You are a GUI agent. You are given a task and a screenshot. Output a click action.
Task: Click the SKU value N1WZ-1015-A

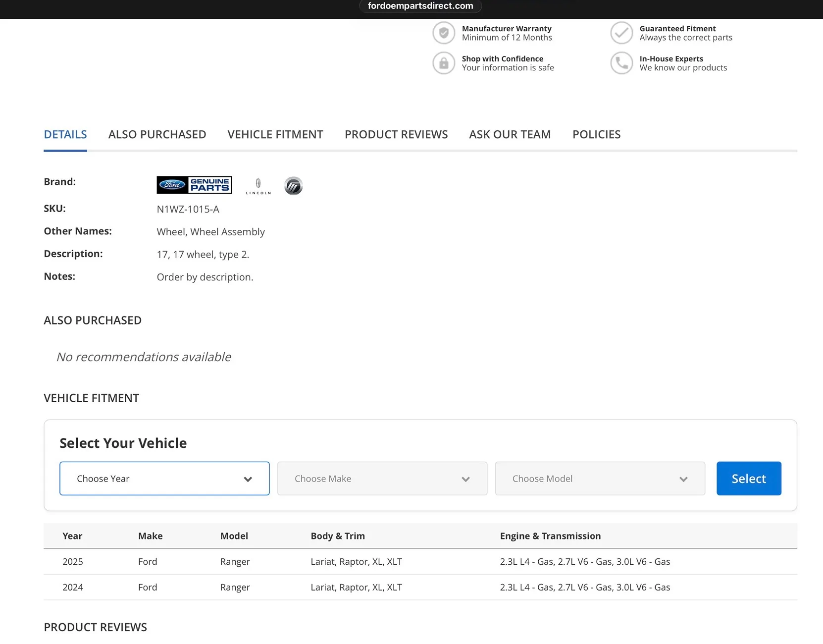point(188,209)
